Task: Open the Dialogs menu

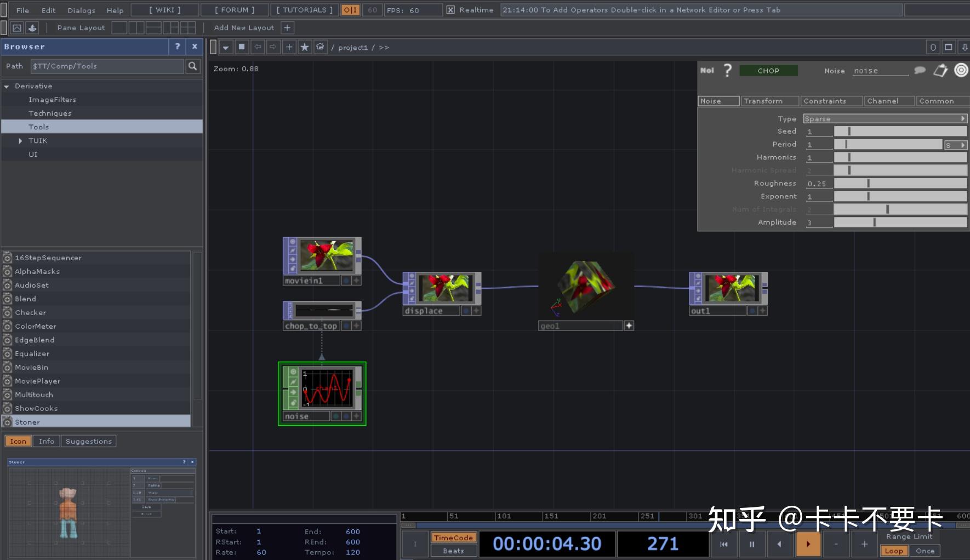Action: coord(81,10)
